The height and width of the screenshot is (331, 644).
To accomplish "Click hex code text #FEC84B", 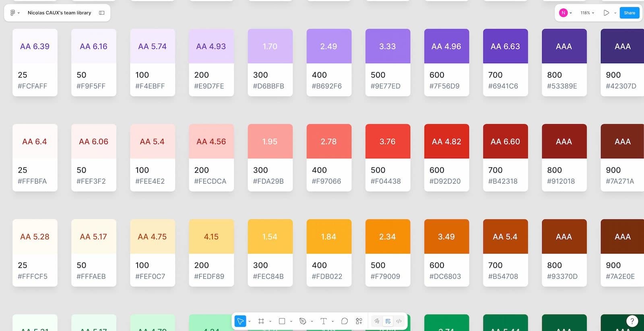I will click(x=268, y=276).
